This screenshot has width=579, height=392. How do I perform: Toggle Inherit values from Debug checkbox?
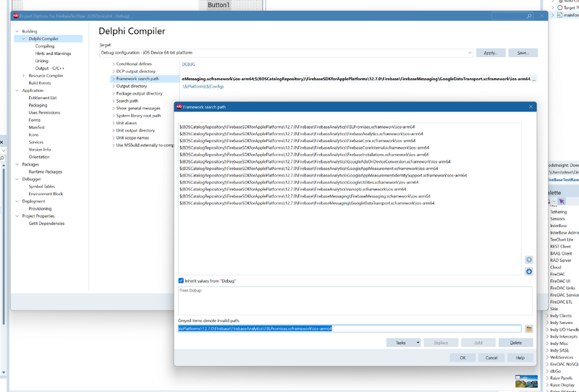tap(181, 281)
